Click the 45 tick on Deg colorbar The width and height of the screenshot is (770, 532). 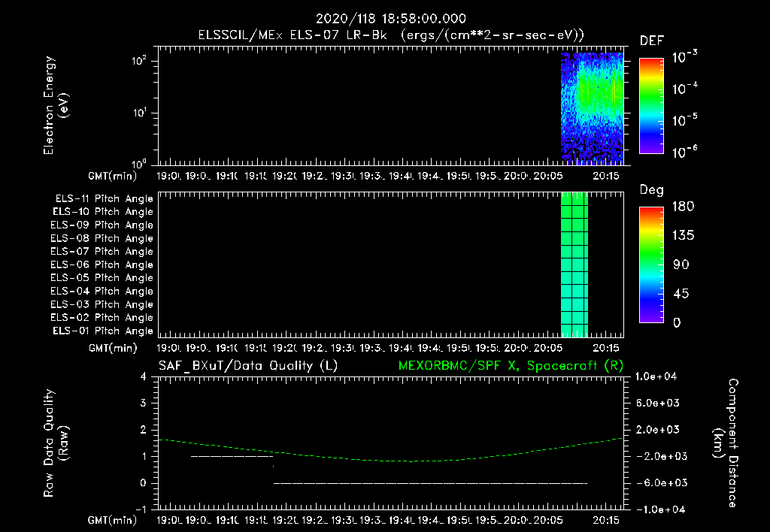[x=681, y=294]
